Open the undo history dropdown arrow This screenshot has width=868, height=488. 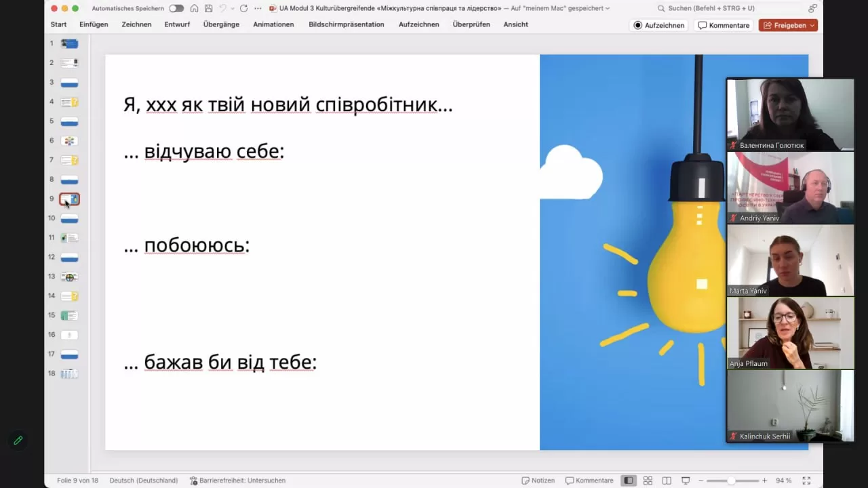pos(231,8)
